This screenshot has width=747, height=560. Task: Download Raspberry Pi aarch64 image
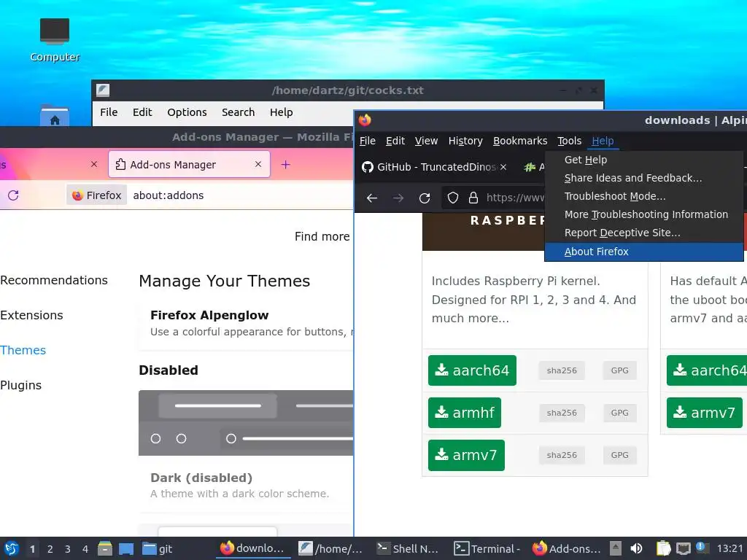pos(472,370)
